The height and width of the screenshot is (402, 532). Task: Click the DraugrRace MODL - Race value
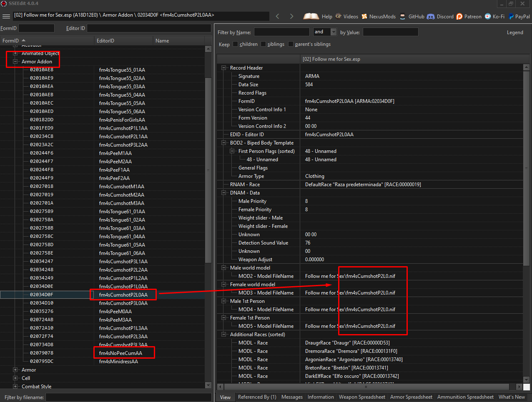[347, 343]
